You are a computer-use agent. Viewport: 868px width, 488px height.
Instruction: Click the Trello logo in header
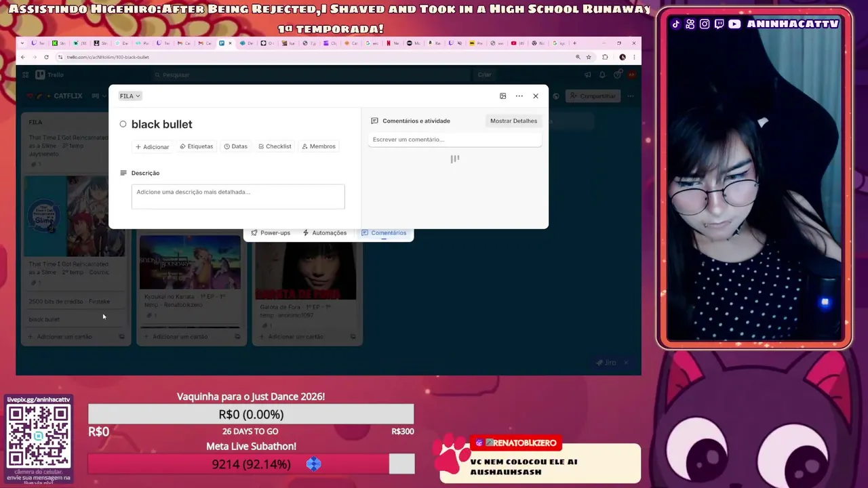(50, 75)
